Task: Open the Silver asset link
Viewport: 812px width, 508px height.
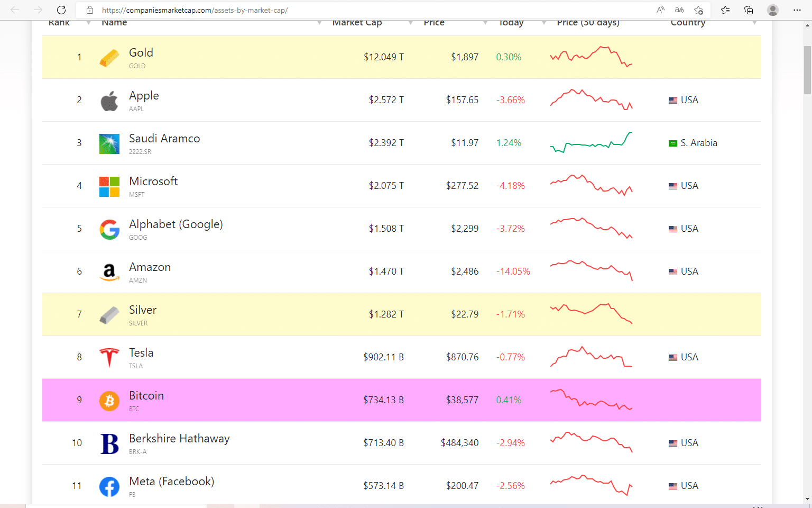Action: pyautogui.click(x=143, y=310)
